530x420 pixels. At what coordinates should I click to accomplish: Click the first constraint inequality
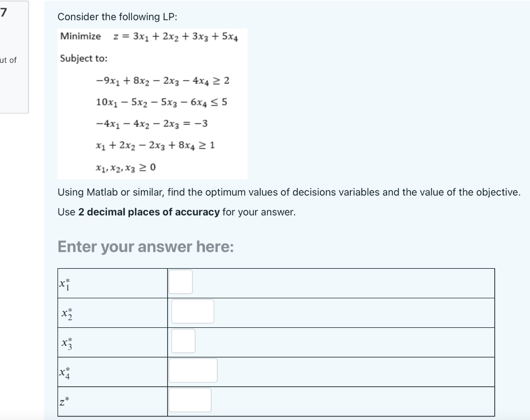pyautogui.click(x=161, y=80)
